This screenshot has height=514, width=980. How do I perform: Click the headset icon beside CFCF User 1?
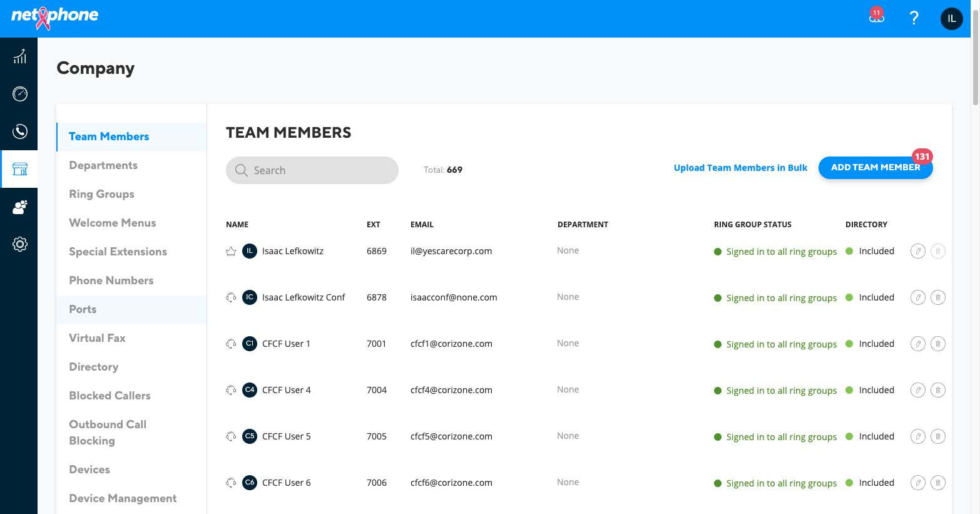(231, 344)
